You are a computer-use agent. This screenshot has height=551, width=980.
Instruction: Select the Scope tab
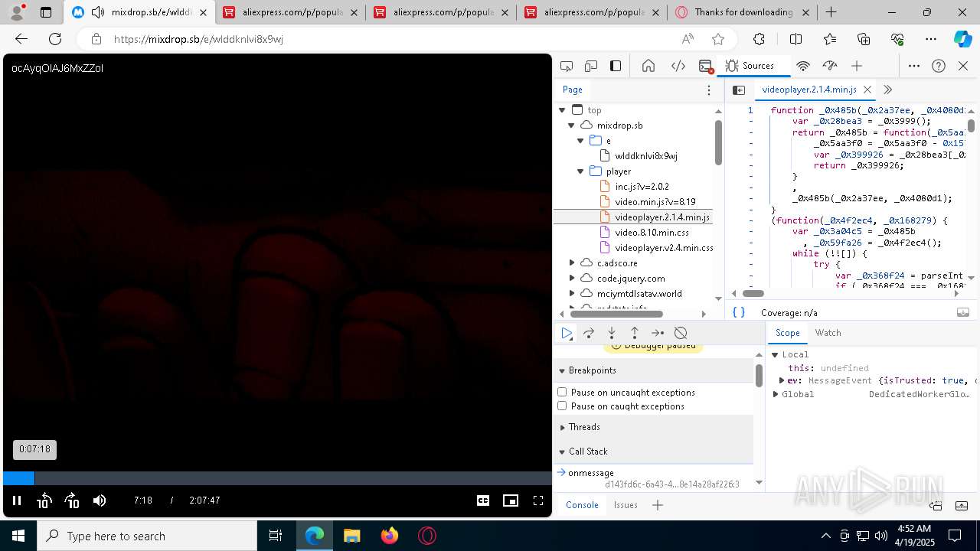click(787, 333)
